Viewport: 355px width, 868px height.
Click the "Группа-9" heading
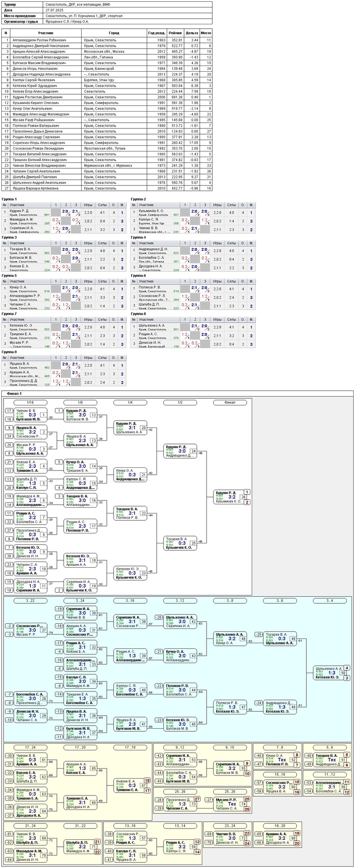tap(9, 352)
